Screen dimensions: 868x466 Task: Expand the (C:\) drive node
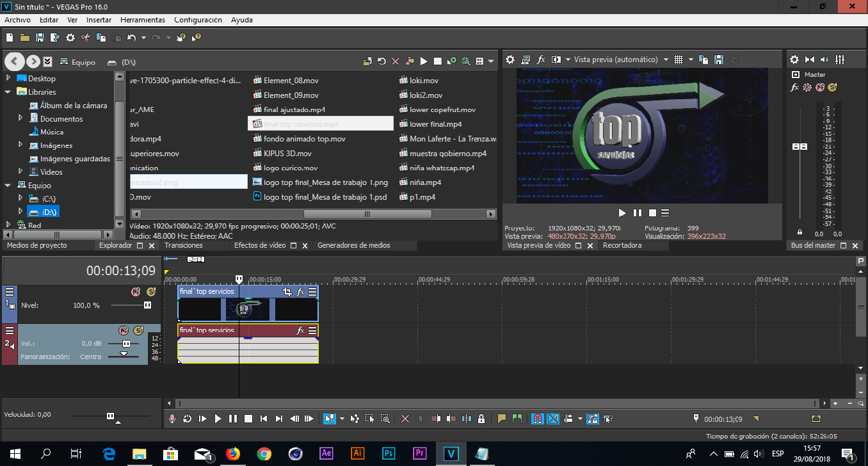[x=20, y=198]
